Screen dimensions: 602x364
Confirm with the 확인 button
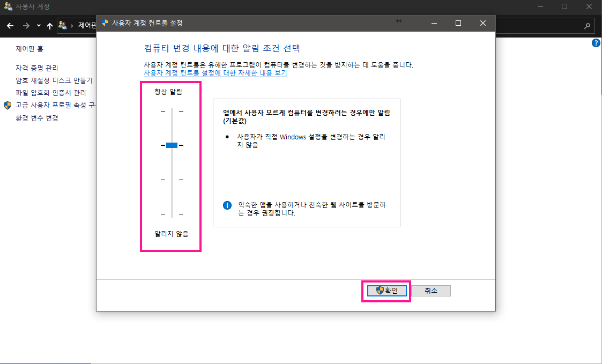(x=387, y=291)
